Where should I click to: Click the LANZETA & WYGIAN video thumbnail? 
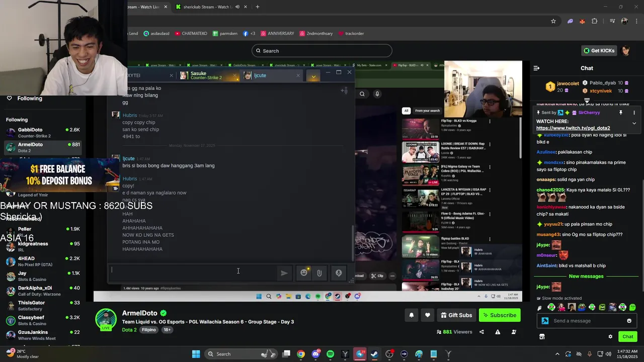(x=420, y=198)
